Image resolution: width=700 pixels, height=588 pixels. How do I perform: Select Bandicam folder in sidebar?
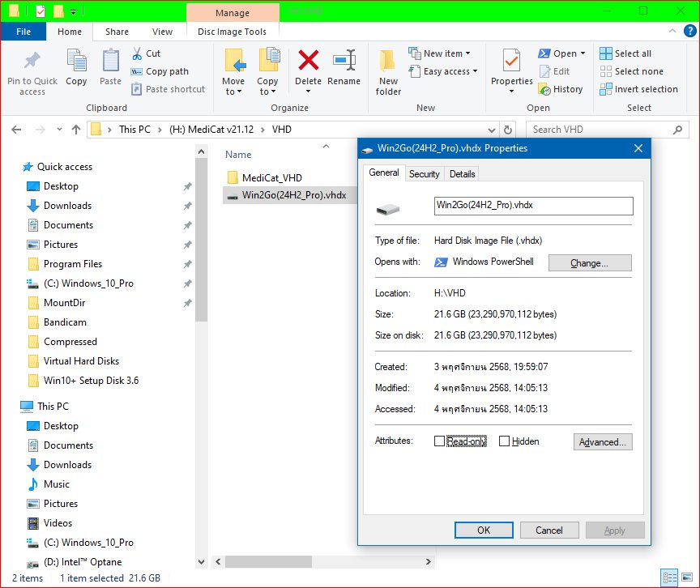coord(65,322)
